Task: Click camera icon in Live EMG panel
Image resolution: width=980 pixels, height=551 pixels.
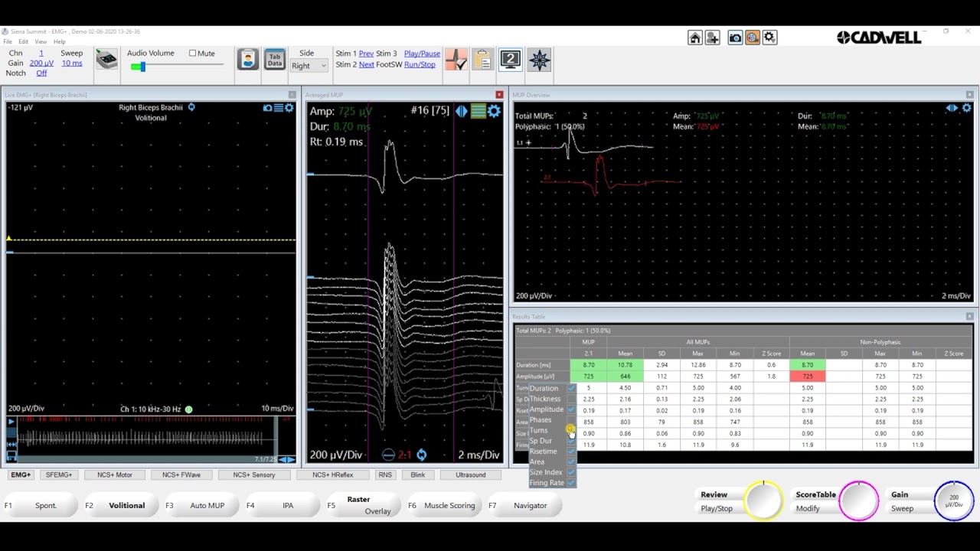Action: [x=267, y=108]
